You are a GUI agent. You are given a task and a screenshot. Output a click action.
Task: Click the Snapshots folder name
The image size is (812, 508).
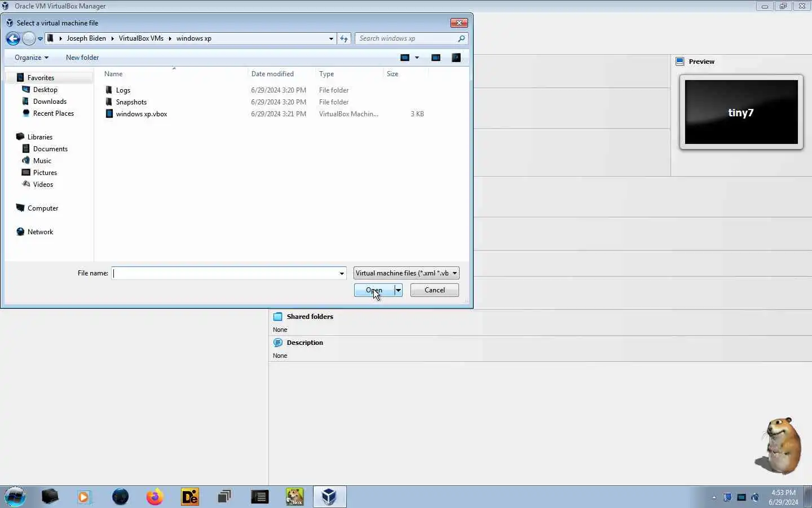(131, 102)
